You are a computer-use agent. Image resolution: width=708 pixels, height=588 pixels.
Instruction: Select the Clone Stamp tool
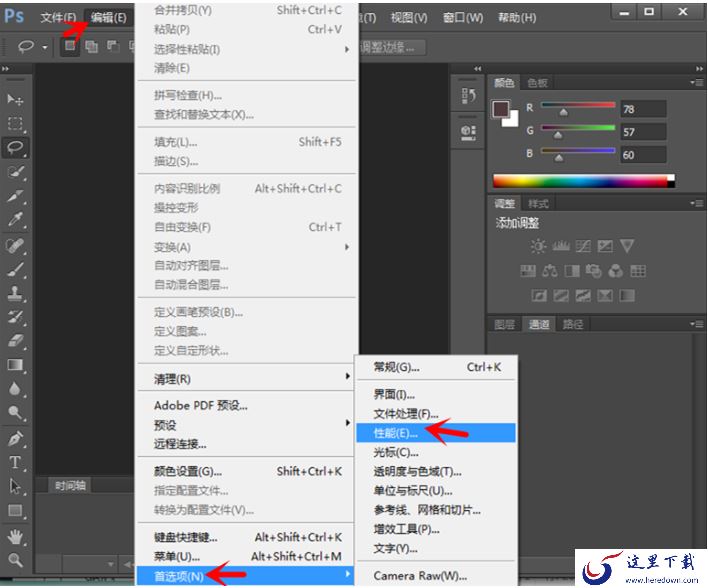click(x=15, y=293)
